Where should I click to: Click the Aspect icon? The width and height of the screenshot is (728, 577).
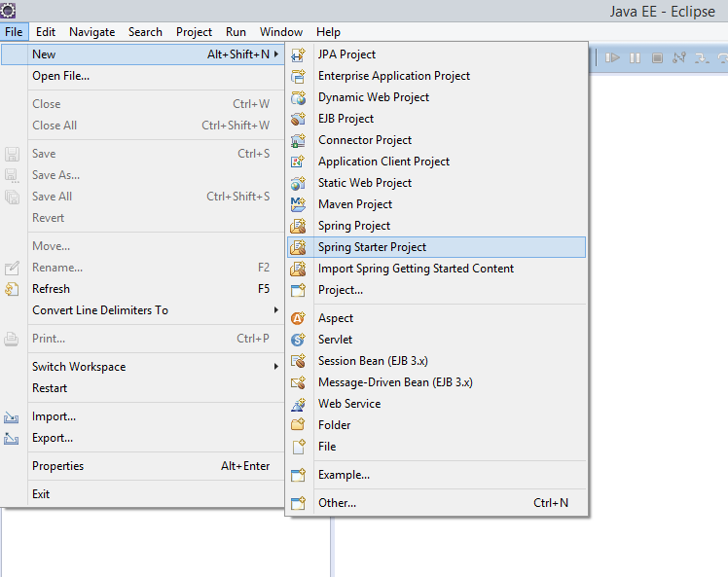point(298,318)
